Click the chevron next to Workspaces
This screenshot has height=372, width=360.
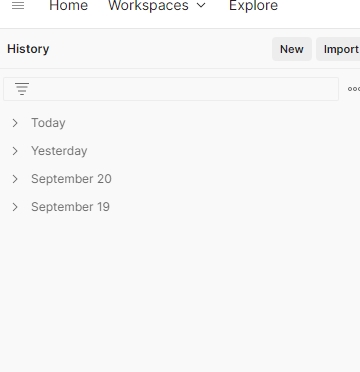tap(201, 6)
